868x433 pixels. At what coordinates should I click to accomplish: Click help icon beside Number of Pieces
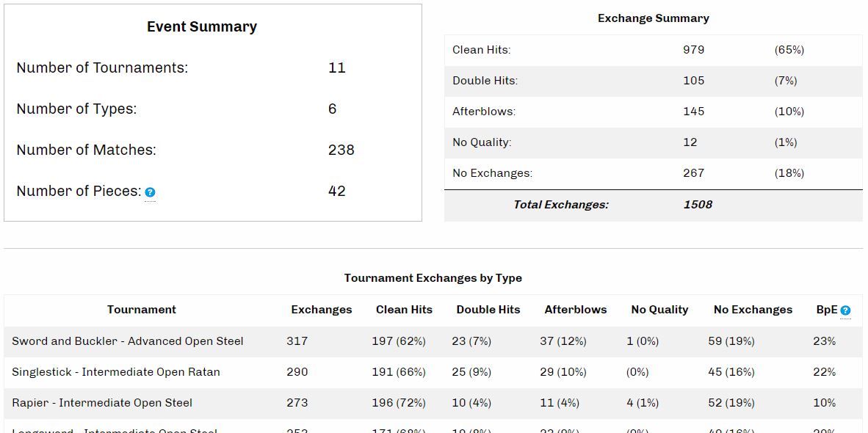[150, 192]
